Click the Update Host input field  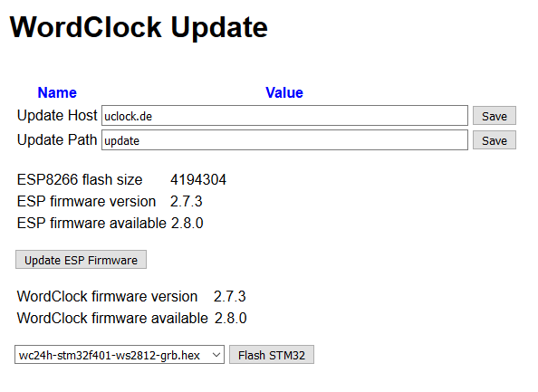(284, 116)
